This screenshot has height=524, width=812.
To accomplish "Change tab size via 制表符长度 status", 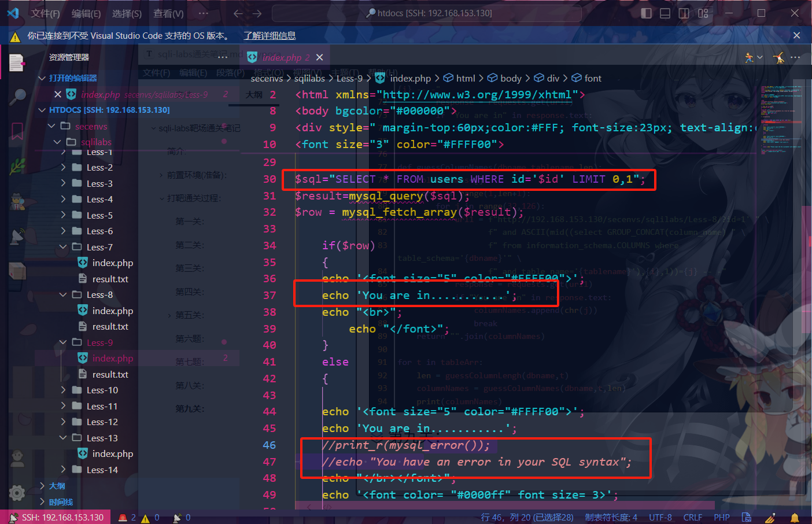I will point(611,517).
